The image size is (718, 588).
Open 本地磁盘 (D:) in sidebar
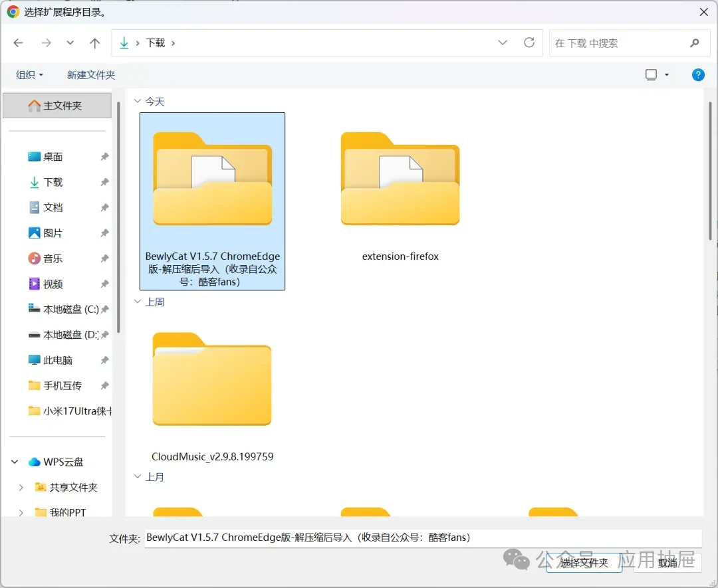pos(63,335)
